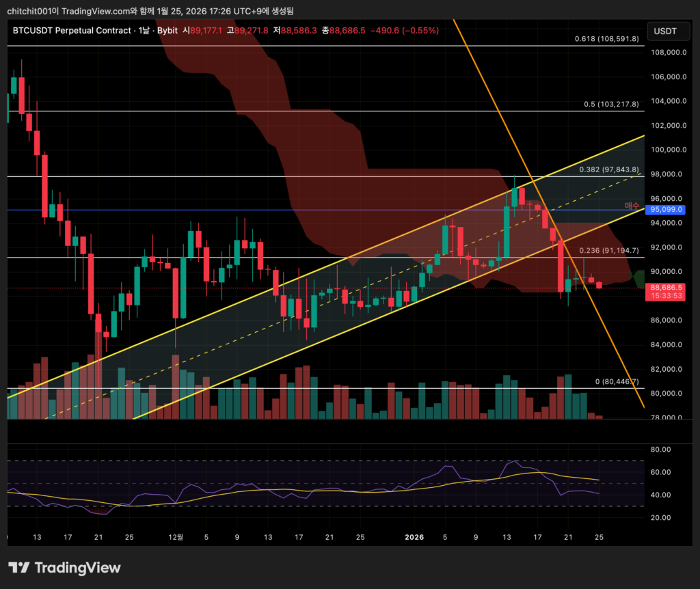Click the 100,000.0 price axis label
Image resolution: width=700 pixels, height=589 pixels.
point(667,150)
